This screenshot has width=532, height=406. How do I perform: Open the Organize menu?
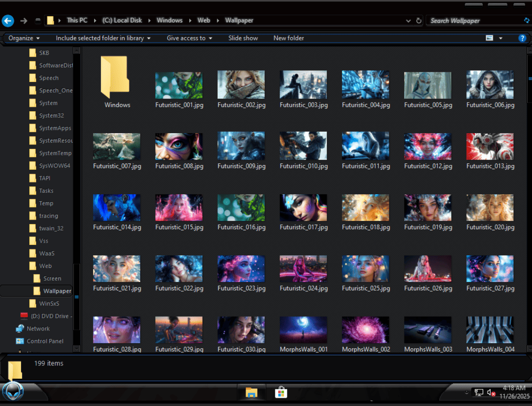(x=24, y=38)
